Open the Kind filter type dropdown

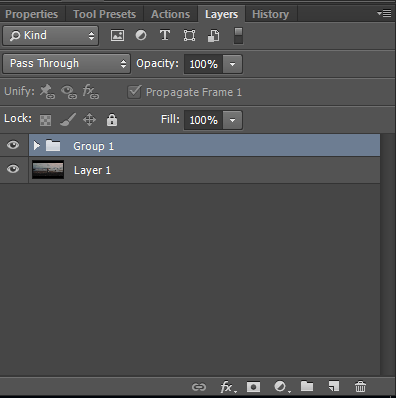pyautogui.click(x=51, y=35)
